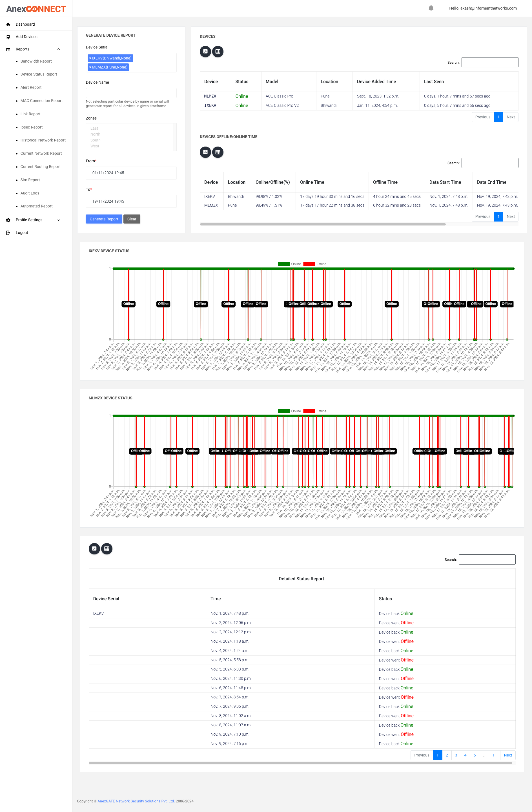Open the Bandwidth Report page

click(36, 61)
